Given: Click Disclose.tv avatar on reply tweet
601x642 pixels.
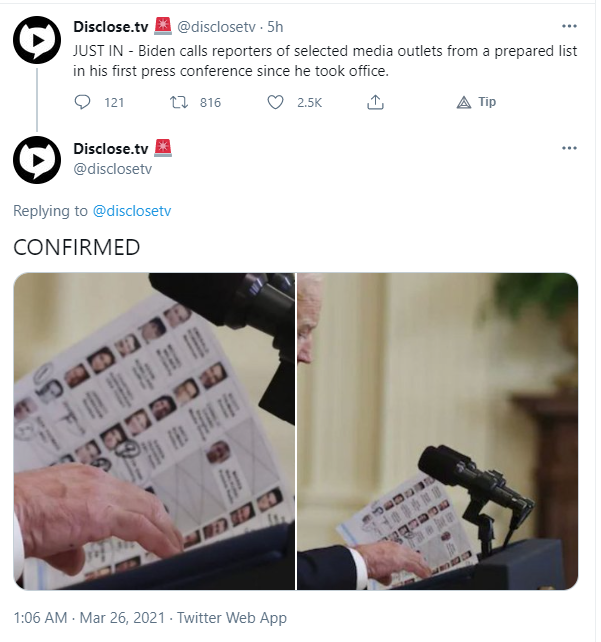Looking at the screenshot, I should pyautogui.click(x=37, y=160).
